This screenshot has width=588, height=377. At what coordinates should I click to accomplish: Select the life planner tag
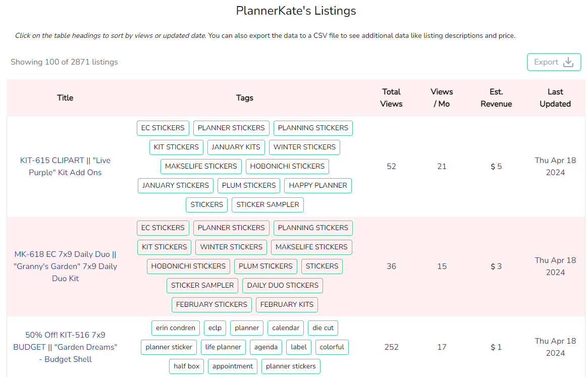tap(223, 347)
